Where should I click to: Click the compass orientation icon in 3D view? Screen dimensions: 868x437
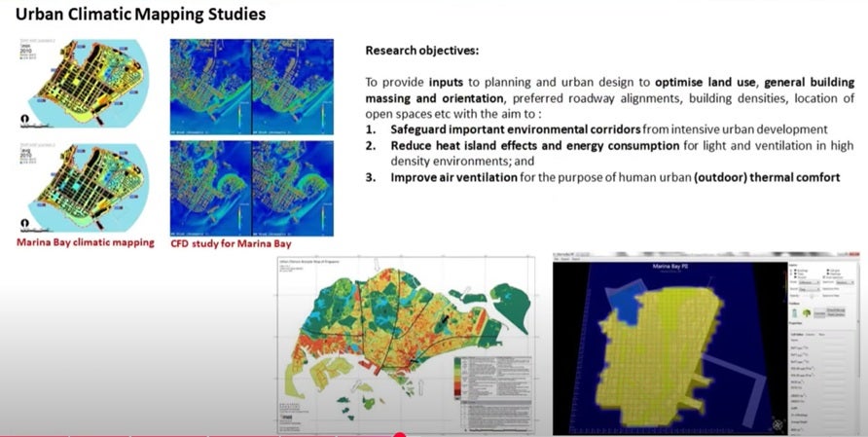click(x=778, y=424)
